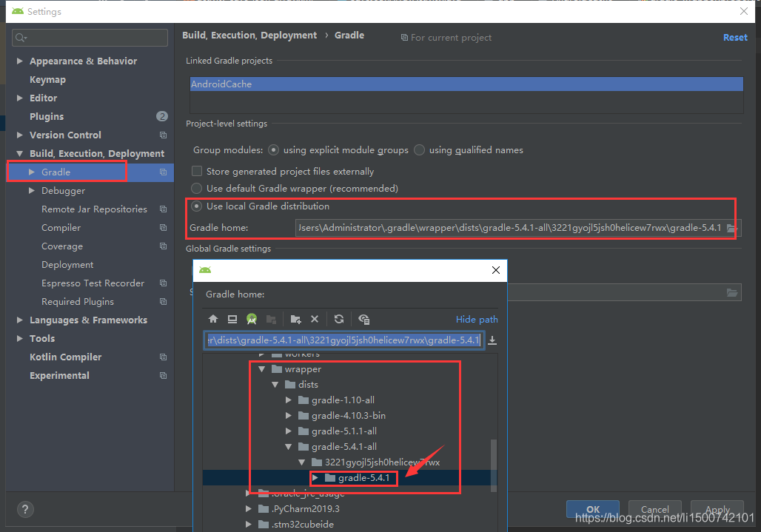
Task: Click project-level icon beside Required Plugins
Action: click(x=163, y=302)
